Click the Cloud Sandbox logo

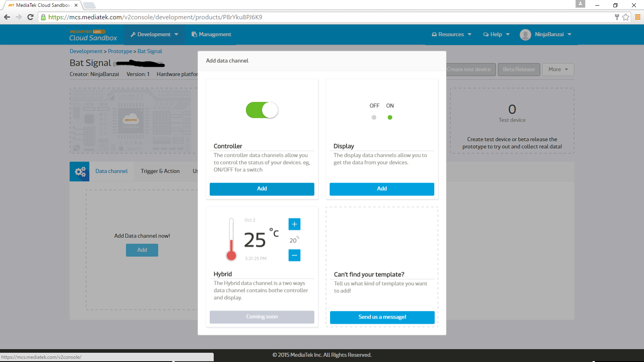[x=93, y=35]
